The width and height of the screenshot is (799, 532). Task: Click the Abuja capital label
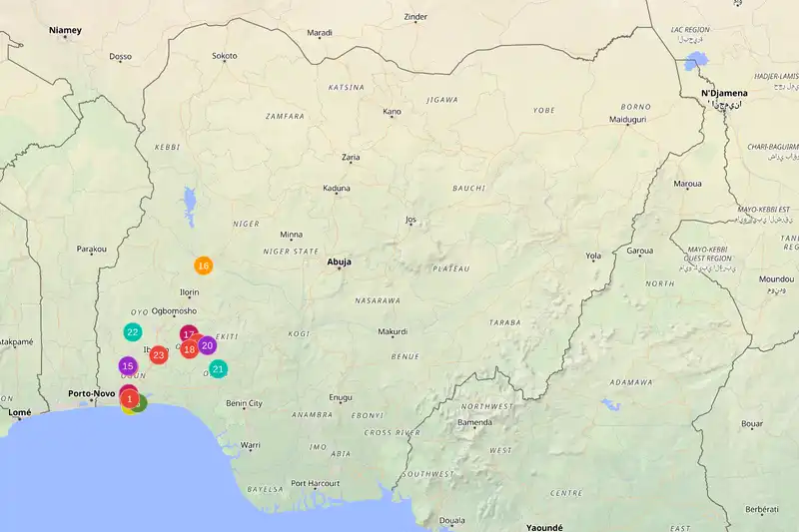coord(339,262)
